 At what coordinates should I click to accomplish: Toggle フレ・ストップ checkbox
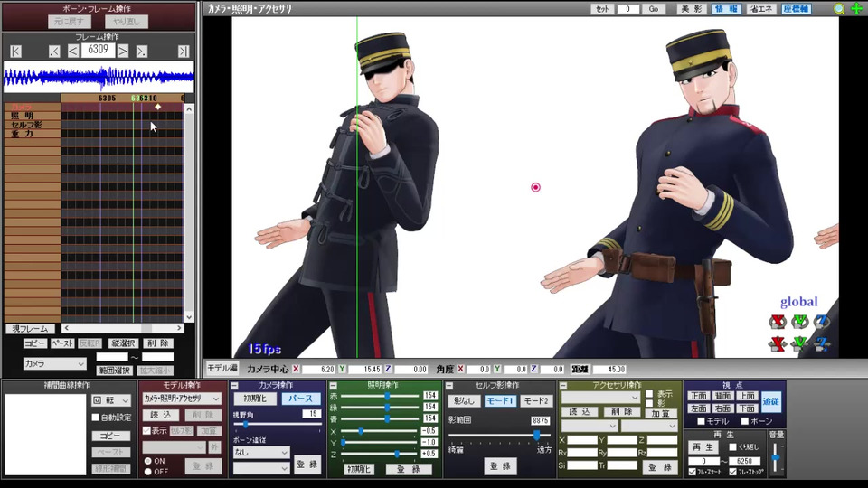point(733,472)
